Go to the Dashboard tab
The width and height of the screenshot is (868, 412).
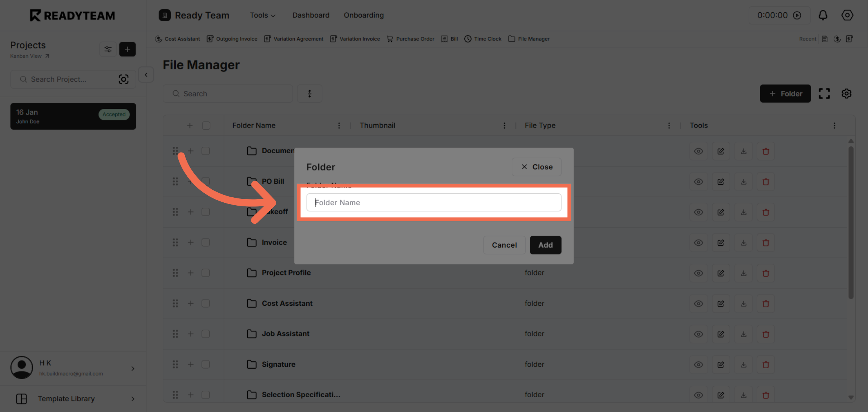(x=311, y=15)
